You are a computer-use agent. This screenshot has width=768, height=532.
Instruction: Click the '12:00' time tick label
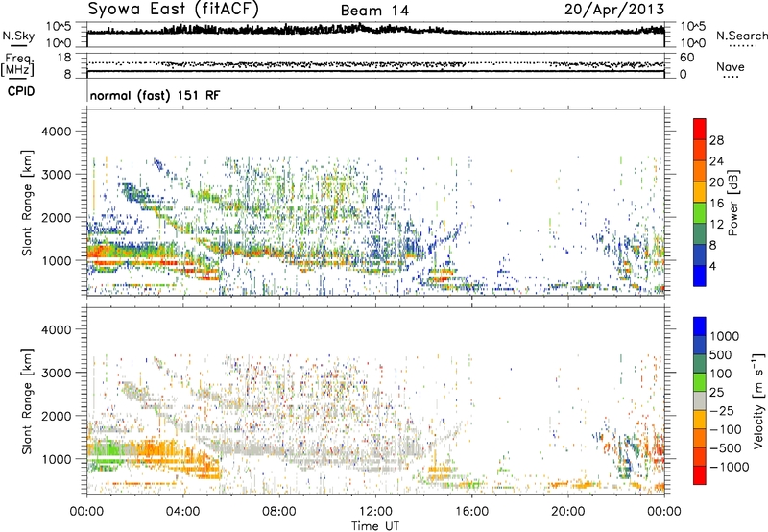[x=375, y=512]
